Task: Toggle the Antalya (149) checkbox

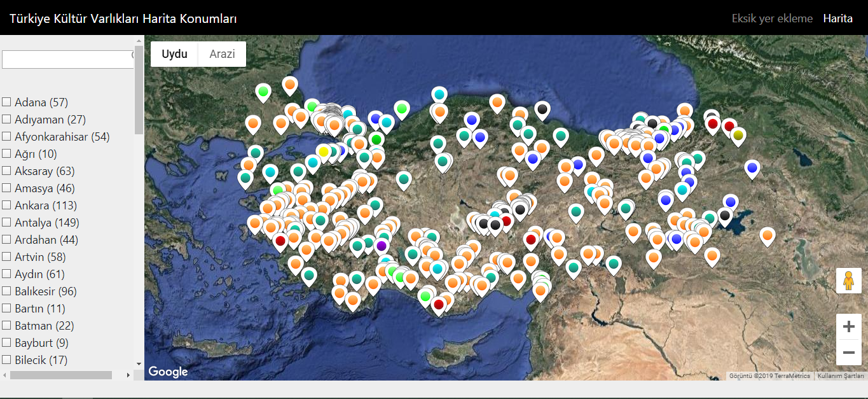Action: pos(6,223)
